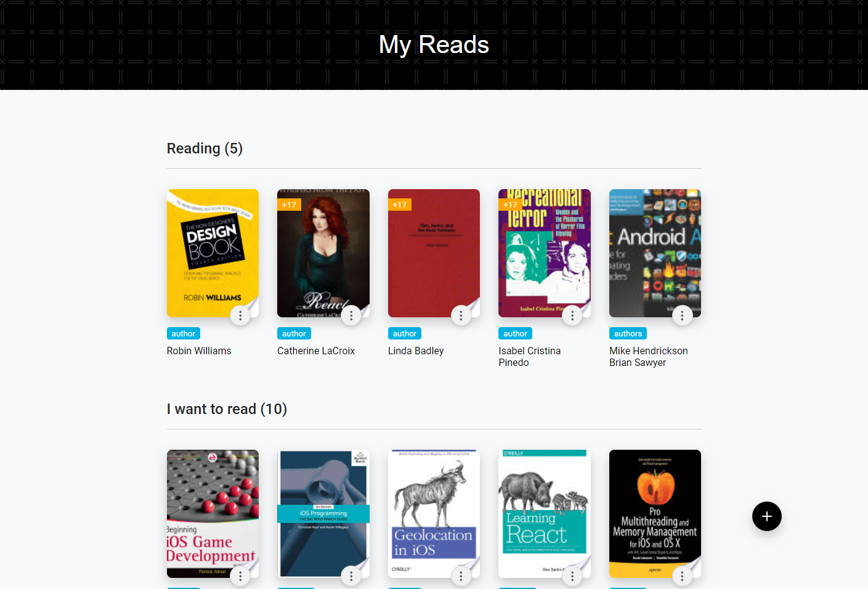868x589 pixels.
Task: Open options menu for iOS Programming book
Action: pyautogui.click(x=351, y=576)
